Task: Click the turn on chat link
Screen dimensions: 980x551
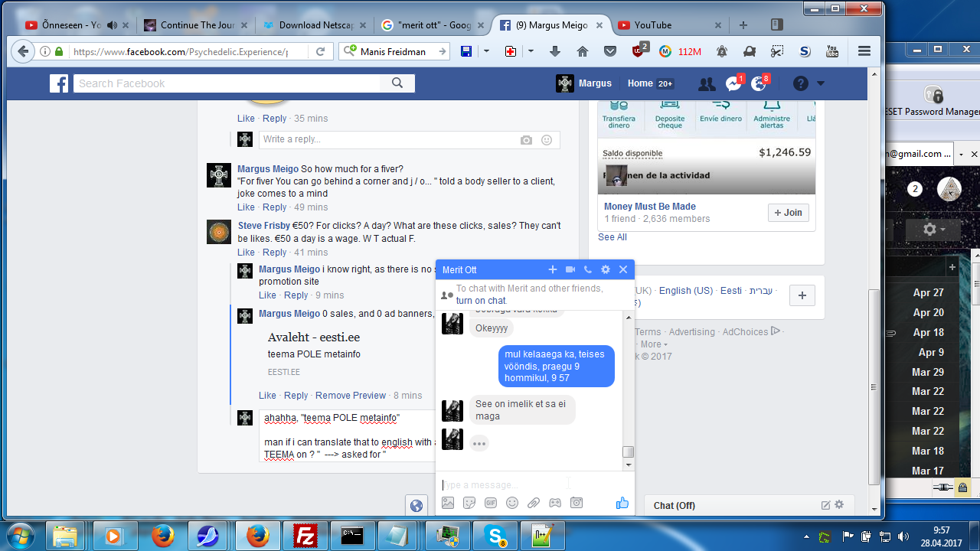Action: (482, 301)
